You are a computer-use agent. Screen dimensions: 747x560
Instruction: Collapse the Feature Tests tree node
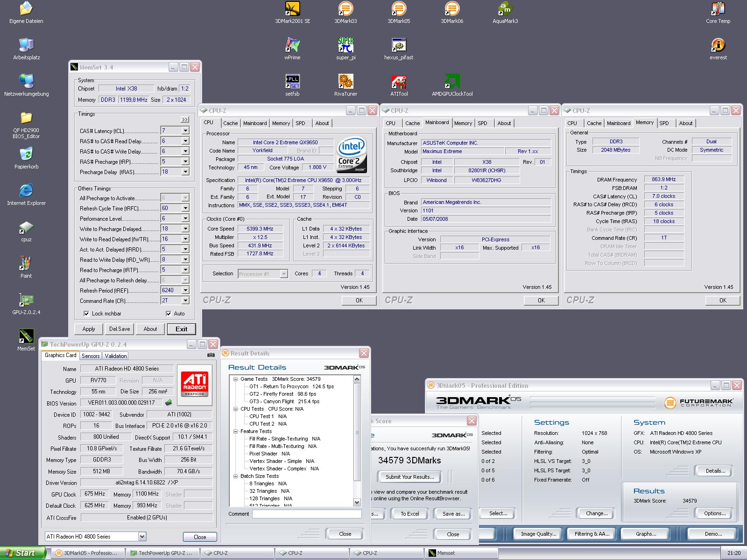(236, 431)
